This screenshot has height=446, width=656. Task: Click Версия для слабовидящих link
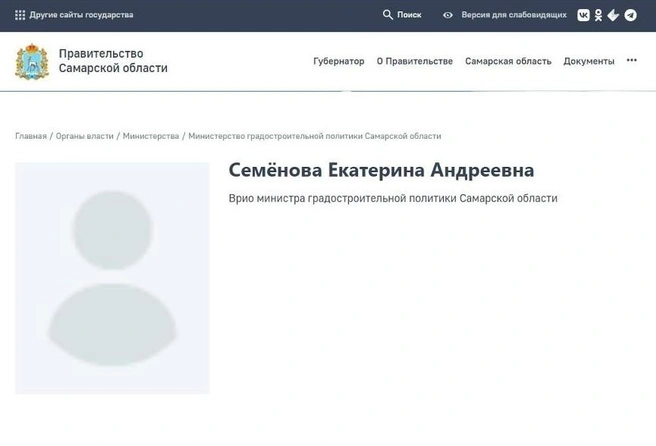[514, 15]
